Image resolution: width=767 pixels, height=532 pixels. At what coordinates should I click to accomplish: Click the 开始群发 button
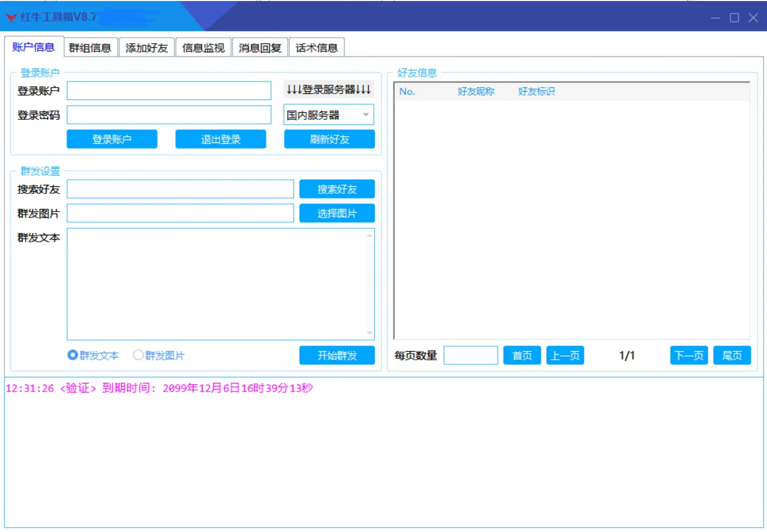point(337,355)
